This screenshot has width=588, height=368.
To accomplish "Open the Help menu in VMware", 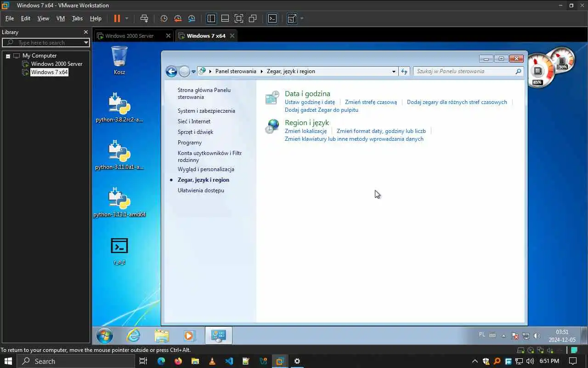I will (96, 18).
